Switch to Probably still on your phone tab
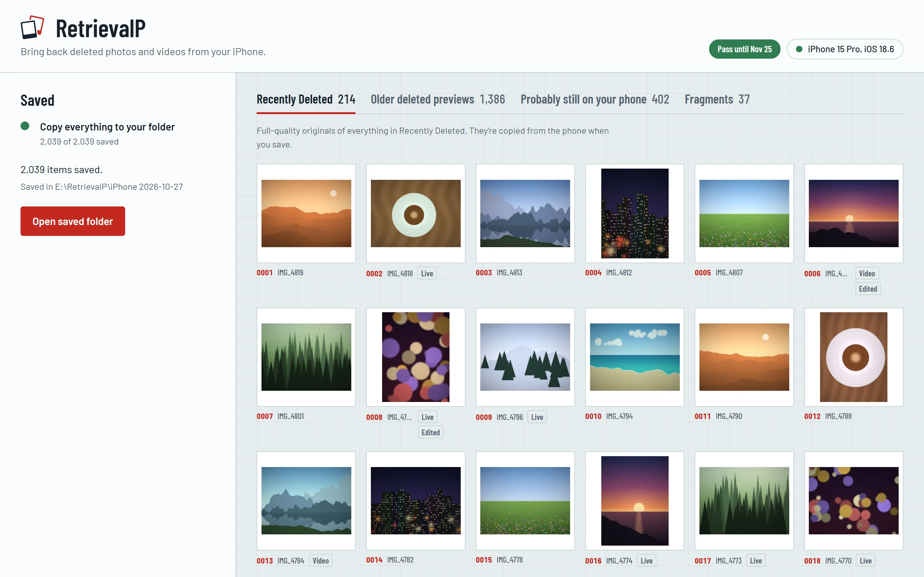924x577 pixels. 595,100
